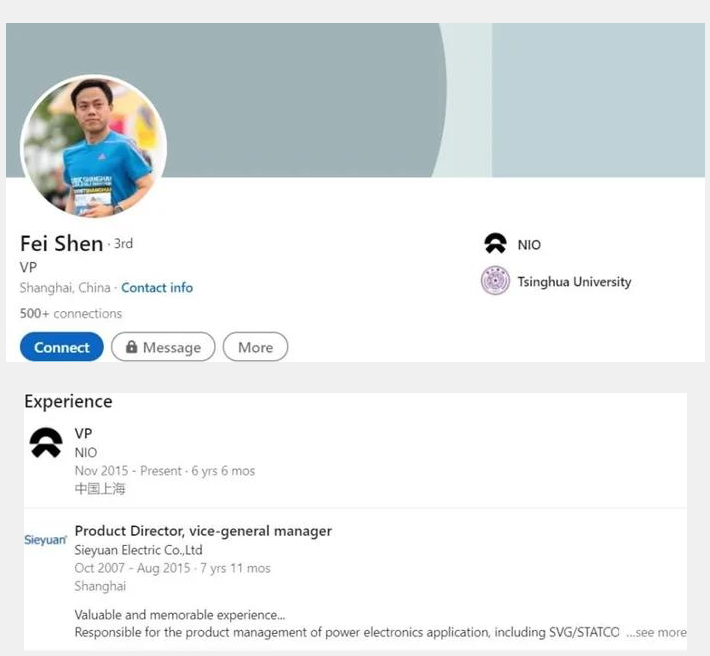Click the Fei Shen name heading
The height and width of the screenshot is (656, 710).
(61, 244)
